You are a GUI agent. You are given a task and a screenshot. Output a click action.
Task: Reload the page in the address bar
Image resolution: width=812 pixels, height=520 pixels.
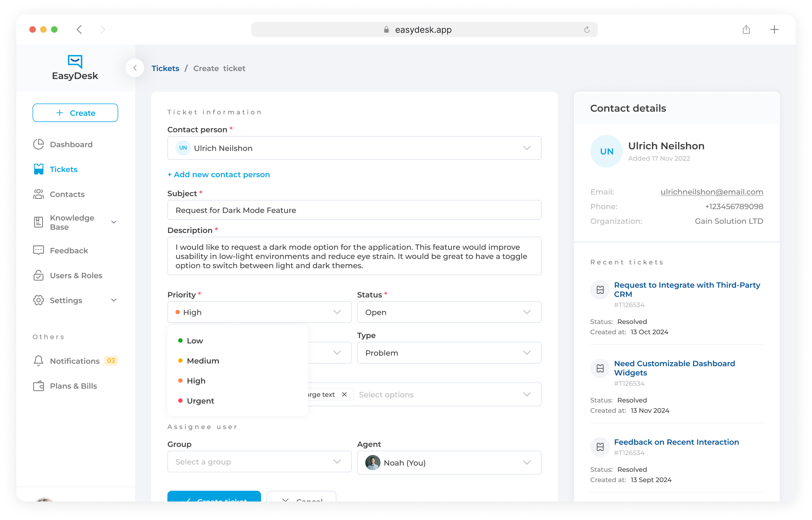587,30
